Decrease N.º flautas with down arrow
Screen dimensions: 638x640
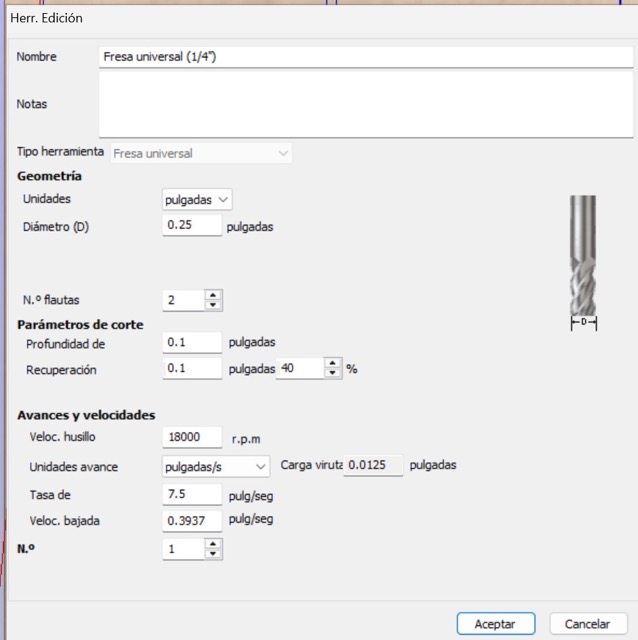213,305
